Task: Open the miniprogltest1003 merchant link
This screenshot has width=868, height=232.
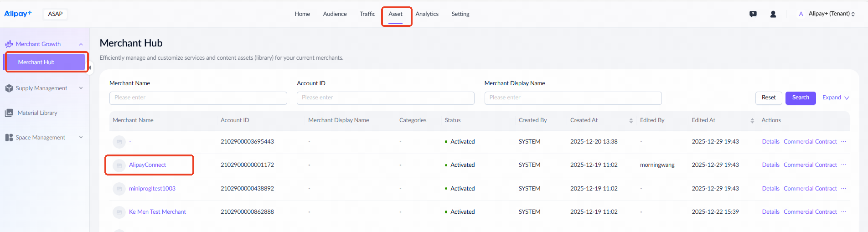Action: tap(152, 189)
